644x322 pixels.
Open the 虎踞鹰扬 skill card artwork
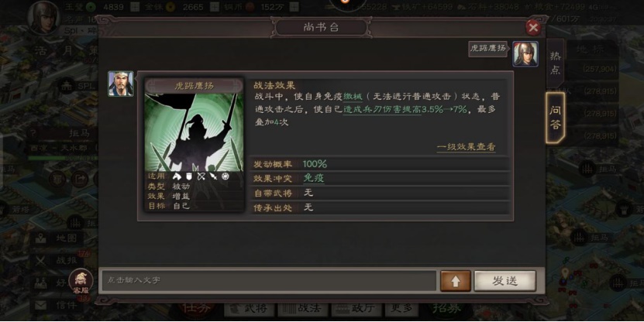[x=194, y=132]
